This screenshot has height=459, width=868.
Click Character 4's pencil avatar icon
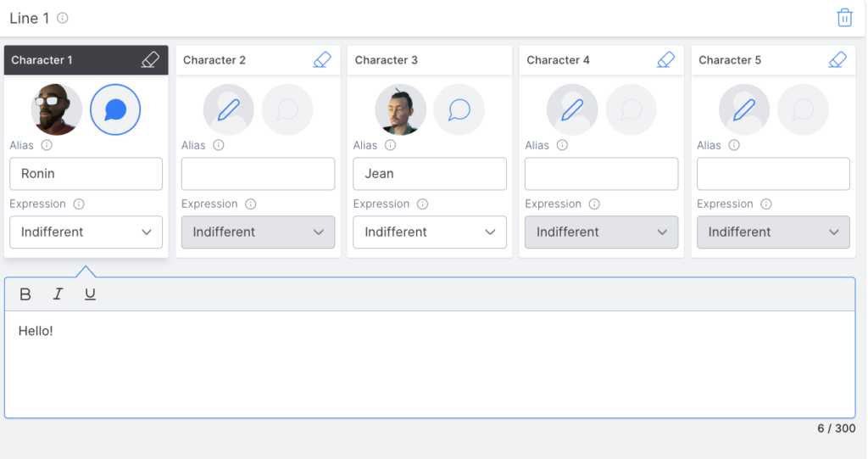click(x=572, y=109)
